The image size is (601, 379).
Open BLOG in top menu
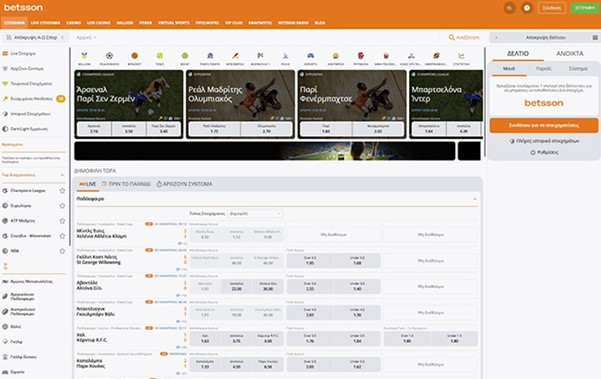click(x=320, y=23)
